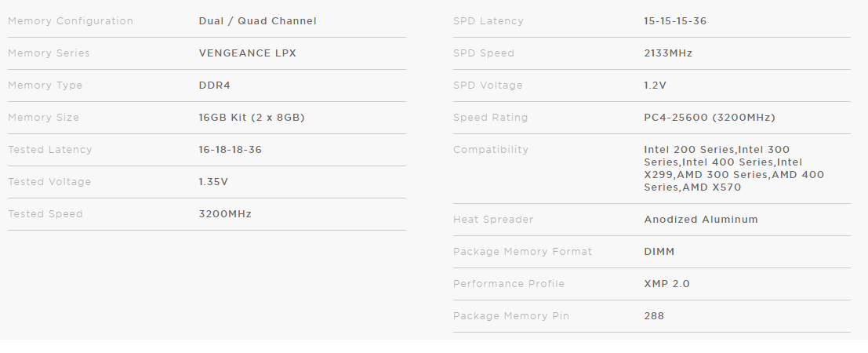Select the Dual / Quad Channel value
Image resolution: width=868 pixels, height=353 pixels.
[257, 21]
